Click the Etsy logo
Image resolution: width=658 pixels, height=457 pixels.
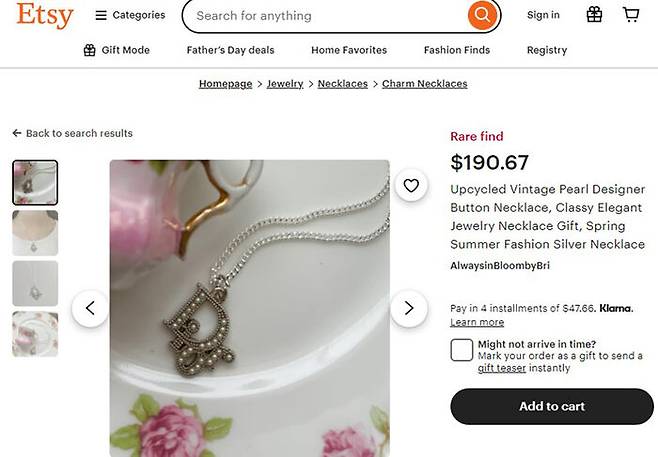pos(45,16)
